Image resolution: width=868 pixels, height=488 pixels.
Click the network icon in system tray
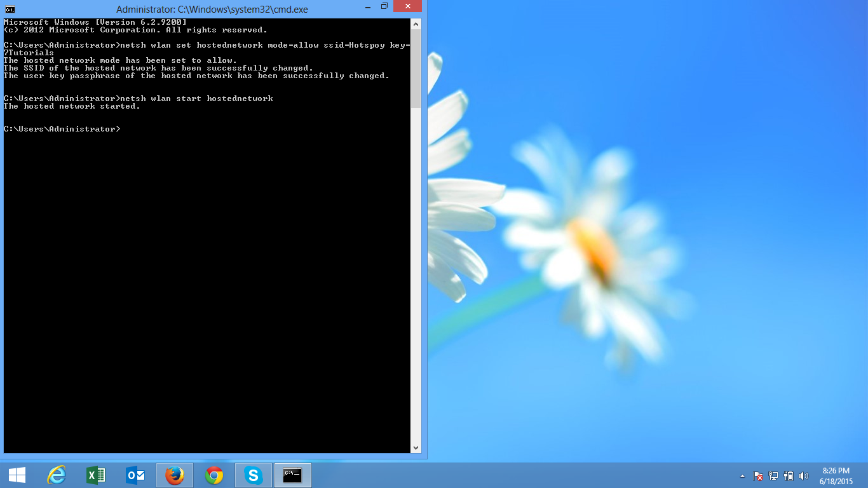click(773, 476)
